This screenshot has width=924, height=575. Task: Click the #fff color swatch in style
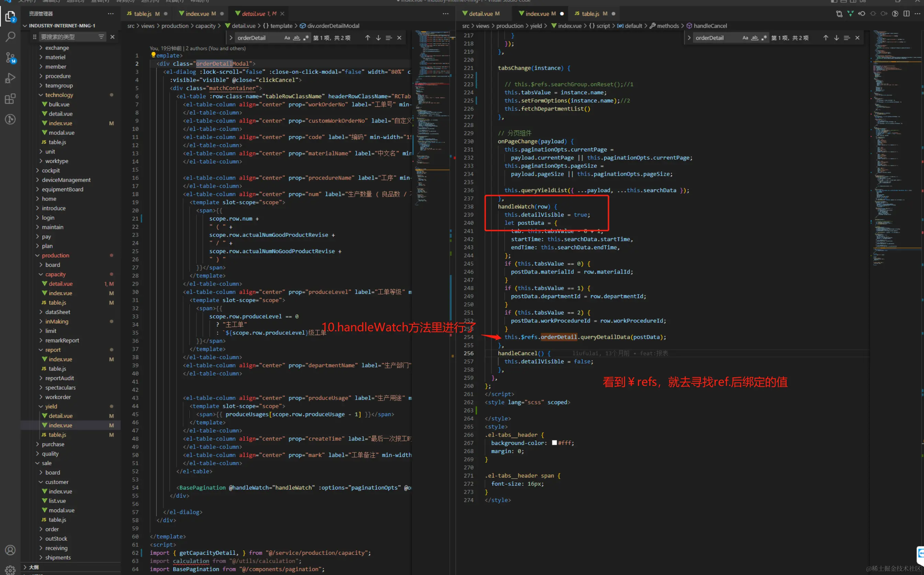tap(554, 442)
